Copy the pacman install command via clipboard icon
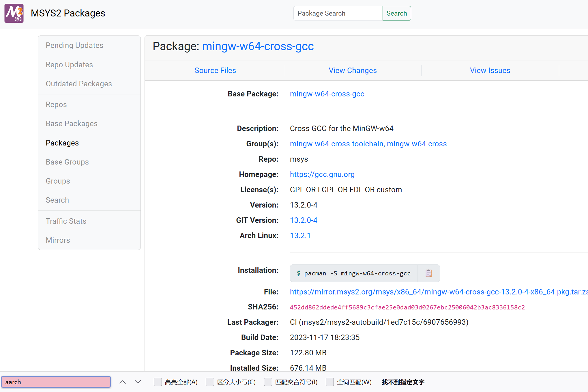 pos(428,273)
